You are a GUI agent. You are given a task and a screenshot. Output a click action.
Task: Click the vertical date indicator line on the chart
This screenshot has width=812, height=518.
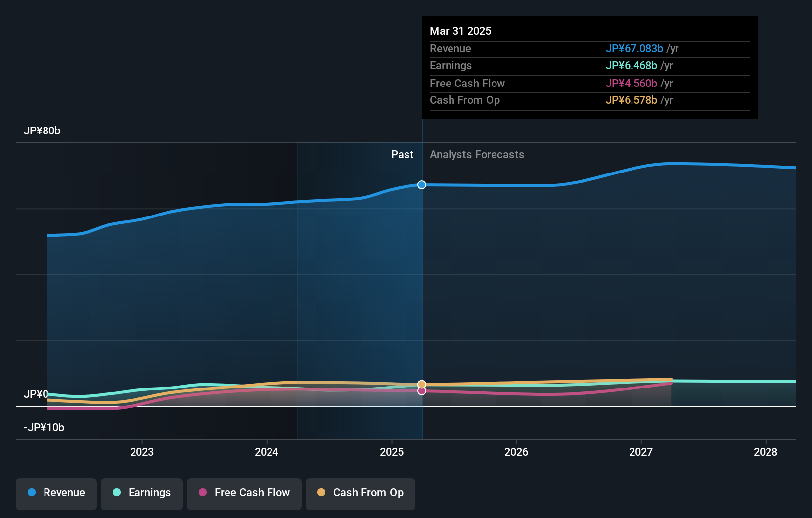click(422, 297)
